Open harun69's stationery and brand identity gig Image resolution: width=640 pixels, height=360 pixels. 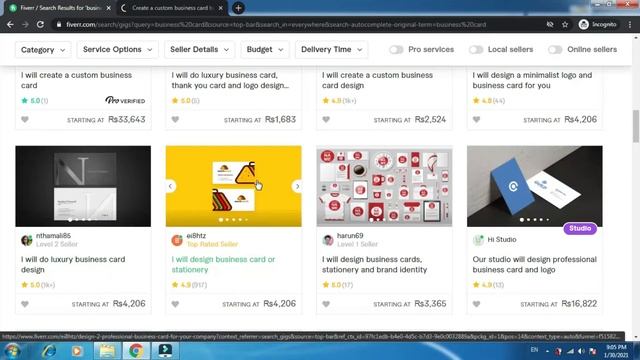pos(374,264)
